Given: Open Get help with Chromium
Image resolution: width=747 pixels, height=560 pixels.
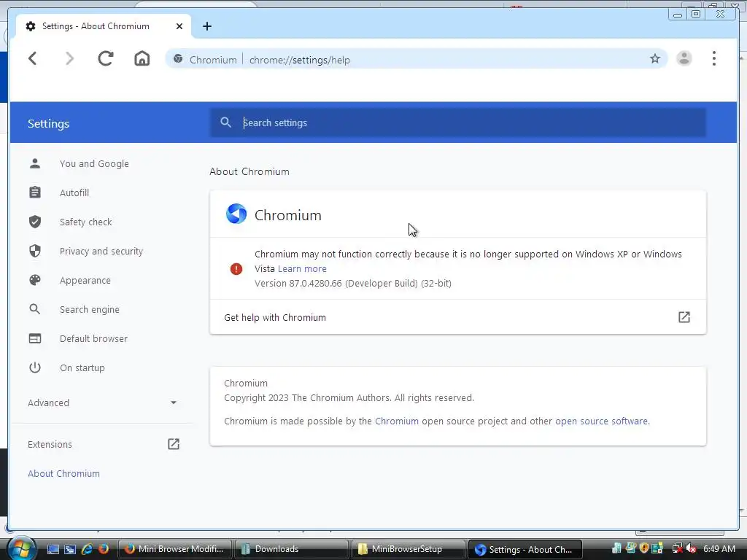Looking at the screenshot, I should coord(458,317).
